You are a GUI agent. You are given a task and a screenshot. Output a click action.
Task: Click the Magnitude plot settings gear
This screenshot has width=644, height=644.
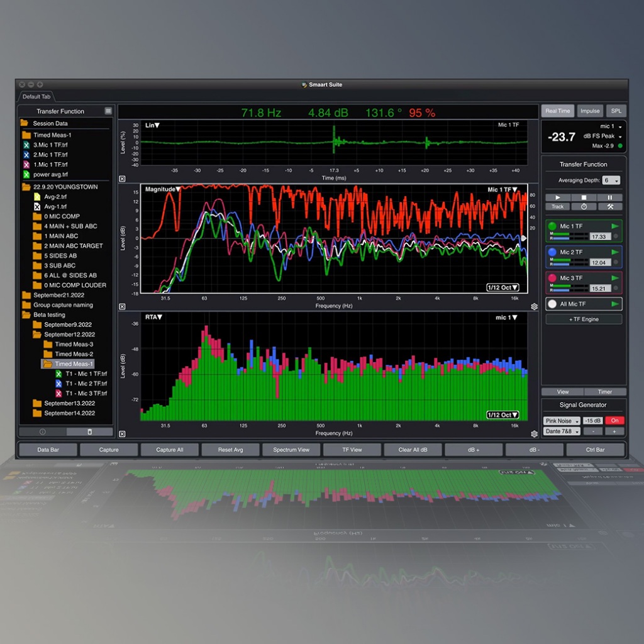[x=534, y=306]
